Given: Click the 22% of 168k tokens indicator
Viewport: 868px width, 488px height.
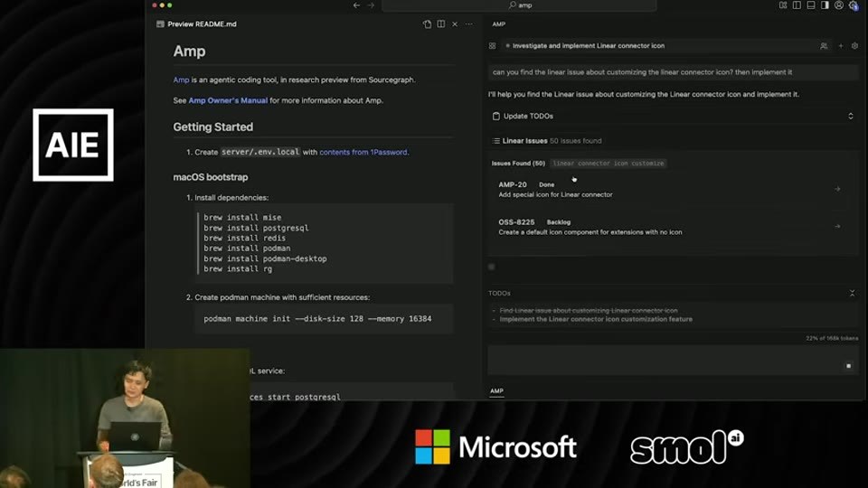Looking at the screenshot, I should click(x=832, y=338).
